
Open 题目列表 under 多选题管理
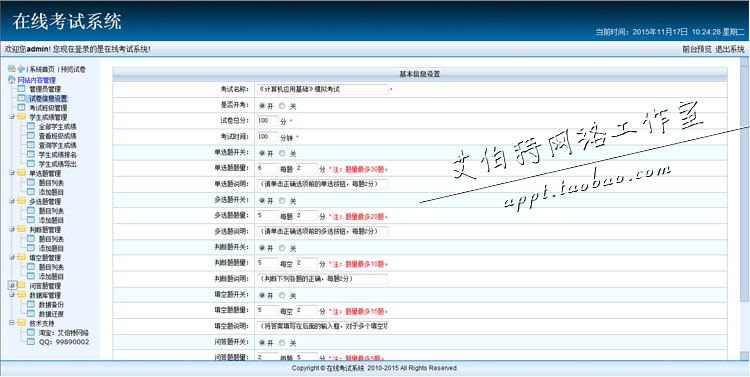pos(51,211)
